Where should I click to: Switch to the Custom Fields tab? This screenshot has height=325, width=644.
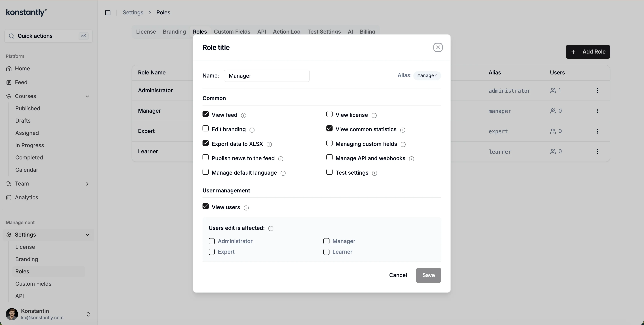pyautogui.click(x=232, y=32)
